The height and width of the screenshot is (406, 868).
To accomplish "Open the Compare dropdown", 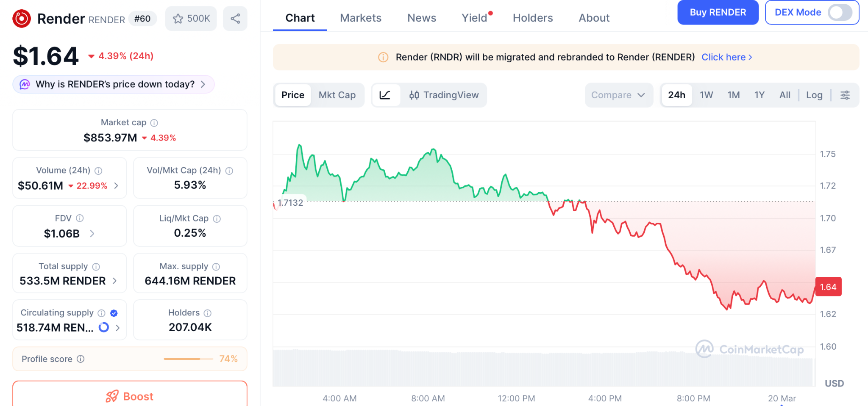I will [618, 95].
